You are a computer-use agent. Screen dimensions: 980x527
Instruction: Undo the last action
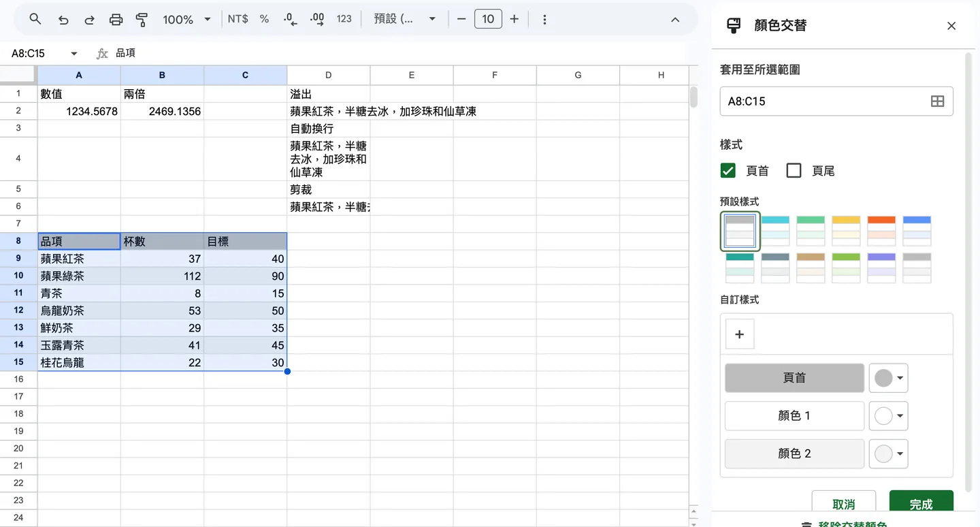click(x=63, y=20)
